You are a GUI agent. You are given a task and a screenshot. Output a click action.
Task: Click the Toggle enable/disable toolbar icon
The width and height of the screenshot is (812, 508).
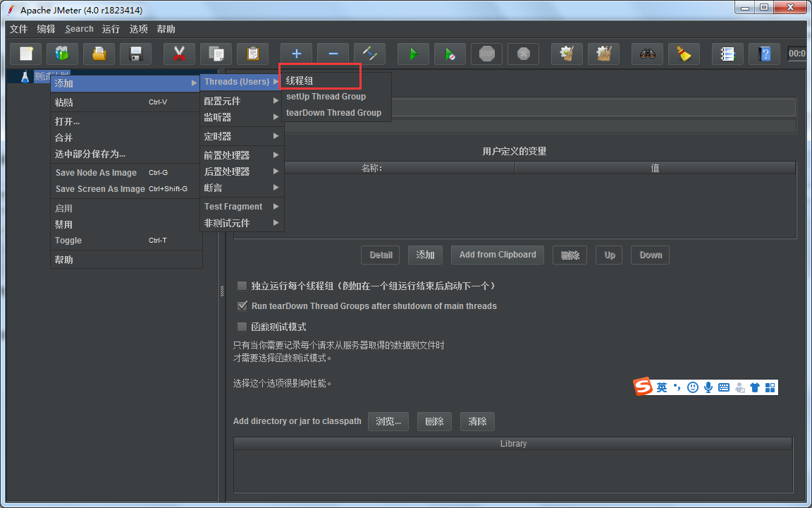[370, 54]
